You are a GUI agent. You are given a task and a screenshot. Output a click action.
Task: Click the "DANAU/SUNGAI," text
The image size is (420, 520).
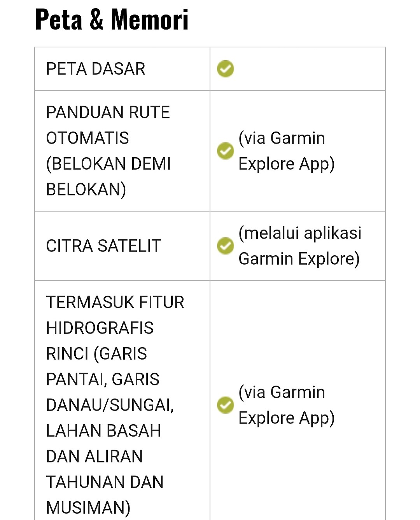110,405
